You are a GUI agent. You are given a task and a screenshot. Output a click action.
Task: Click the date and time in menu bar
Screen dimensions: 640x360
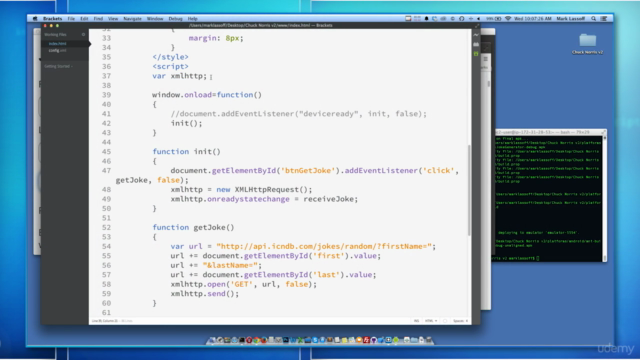(x=533, y=19)
